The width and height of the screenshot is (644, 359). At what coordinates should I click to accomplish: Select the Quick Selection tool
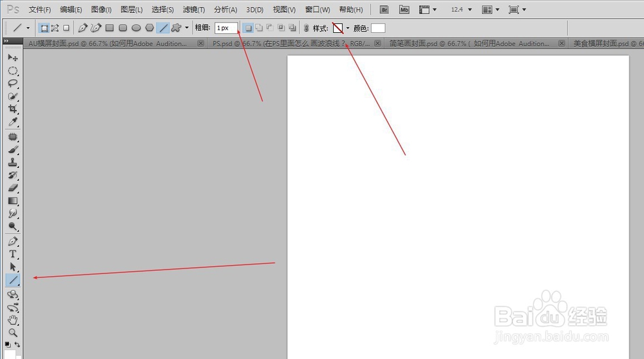(13, 96)
